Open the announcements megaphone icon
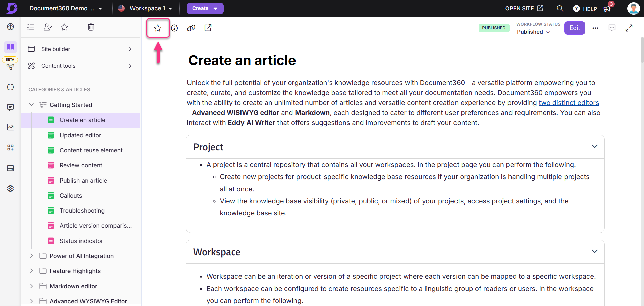Image resolution: width=644 pixels, height=306 pixels. [607, 9]
